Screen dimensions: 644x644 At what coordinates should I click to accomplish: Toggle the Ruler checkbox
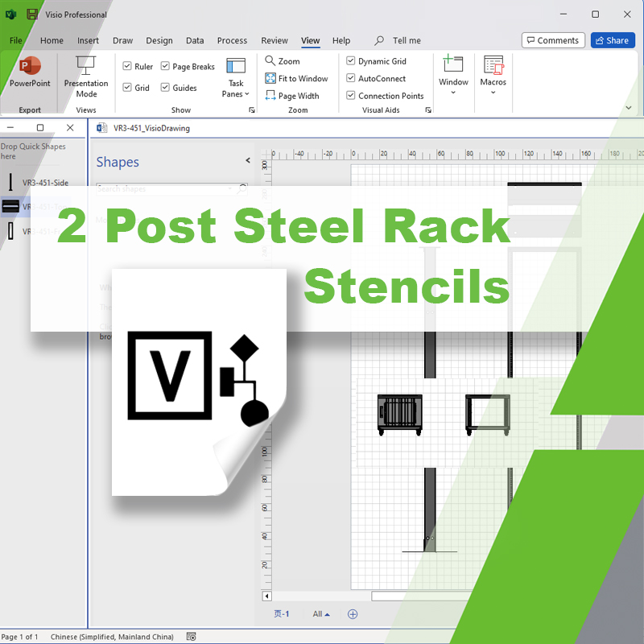click(x=127, y=66)
